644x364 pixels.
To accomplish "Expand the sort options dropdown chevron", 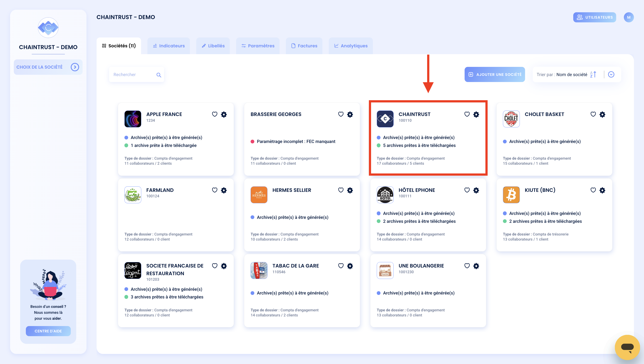I will [x=611, y=74].
